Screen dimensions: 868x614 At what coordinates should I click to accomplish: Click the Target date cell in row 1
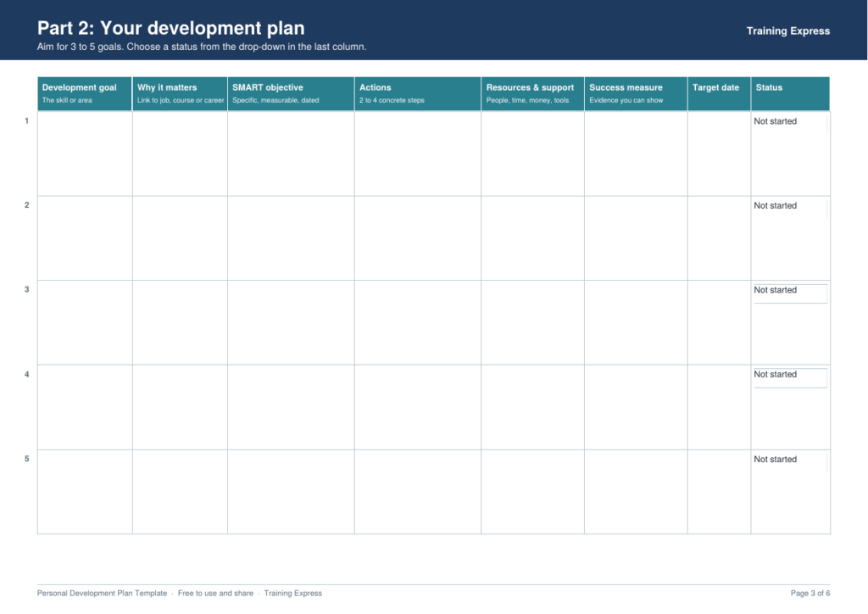point(719,153)
